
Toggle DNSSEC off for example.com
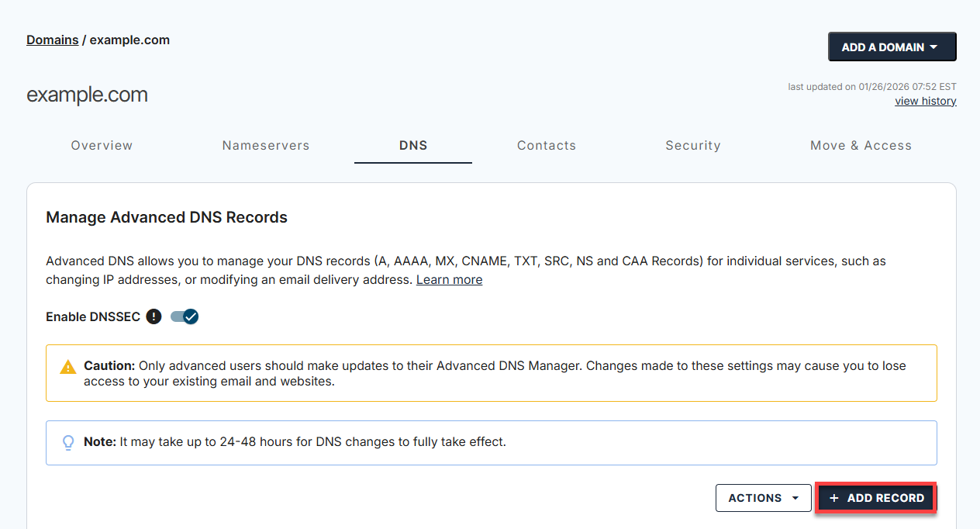tap(185, 316)
